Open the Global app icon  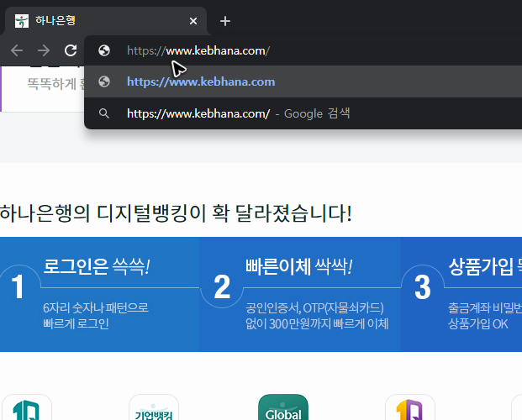(283, 407)
